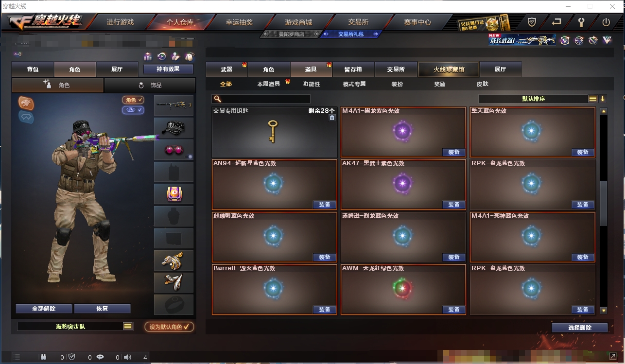
Task: Click the search magnifier icon
Action: tap(217, 99)
